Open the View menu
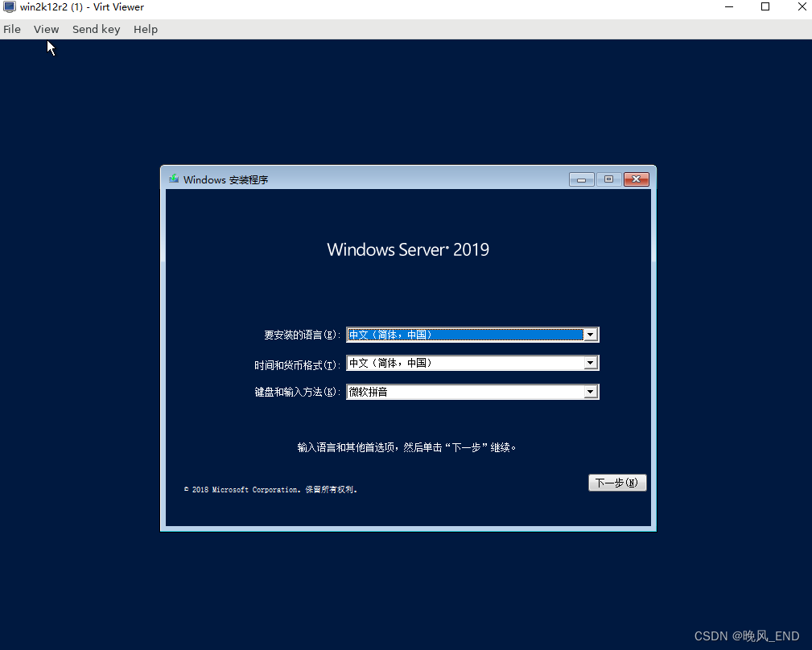The height and width of the screenshot is (650, 812). pos(46,29)
